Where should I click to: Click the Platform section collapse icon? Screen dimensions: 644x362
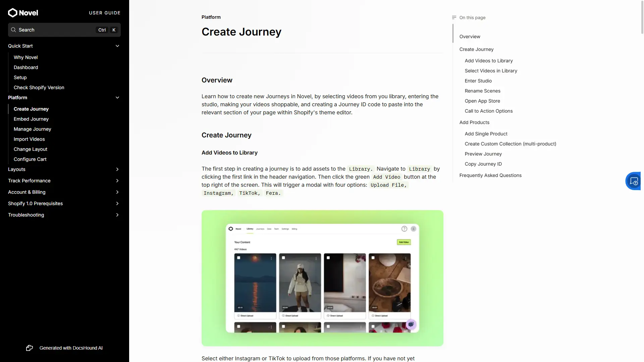tap(117, 97)
